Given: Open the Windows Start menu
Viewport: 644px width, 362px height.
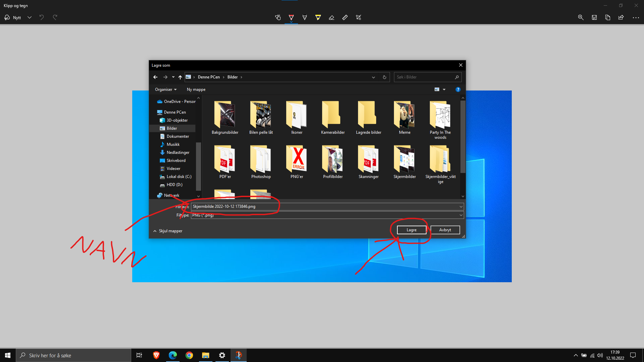Looking at the screenshot, I should click(x=8, y=355).
